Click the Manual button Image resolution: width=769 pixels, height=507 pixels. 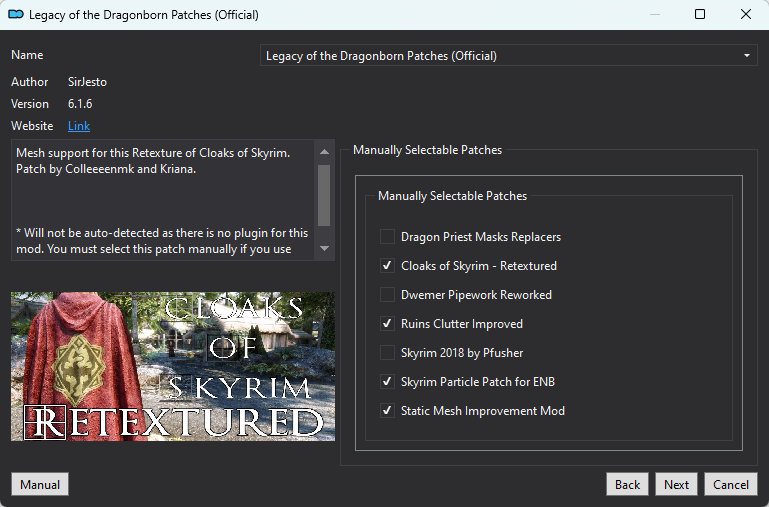click(40, 484)
